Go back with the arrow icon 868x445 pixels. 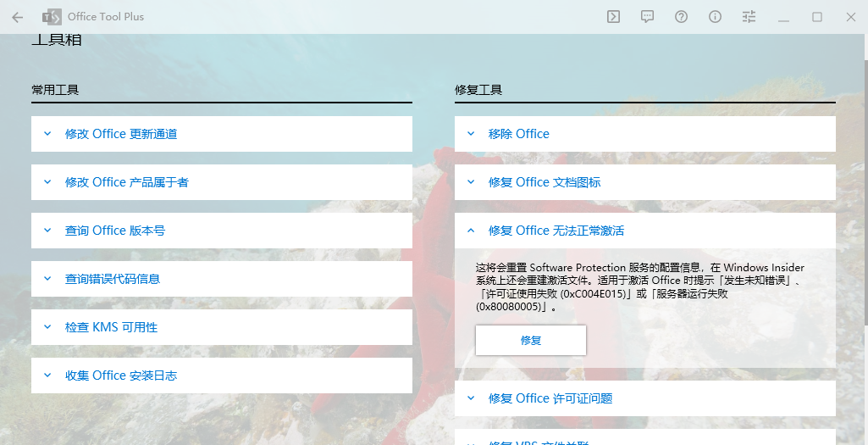[x=18, y=17]
